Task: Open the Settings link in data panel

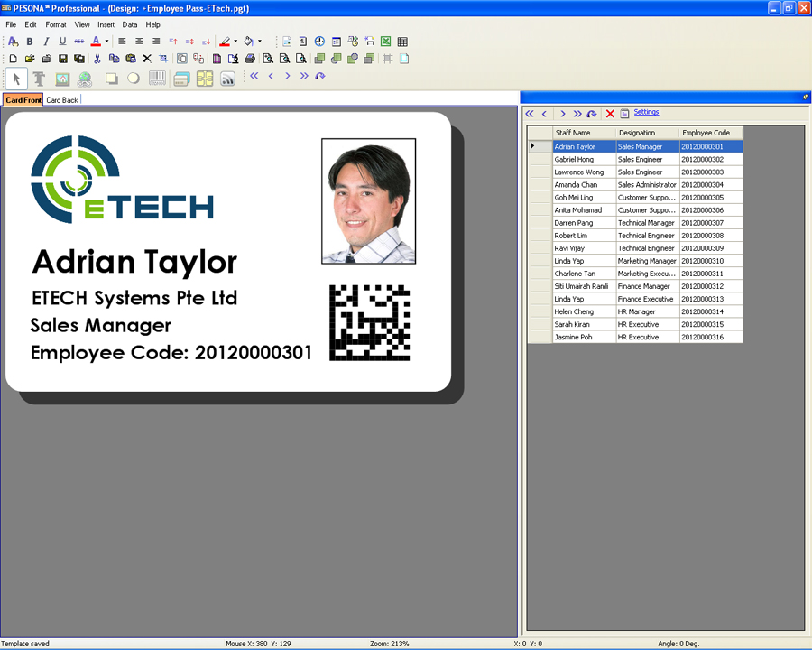Action: point(646,113)
